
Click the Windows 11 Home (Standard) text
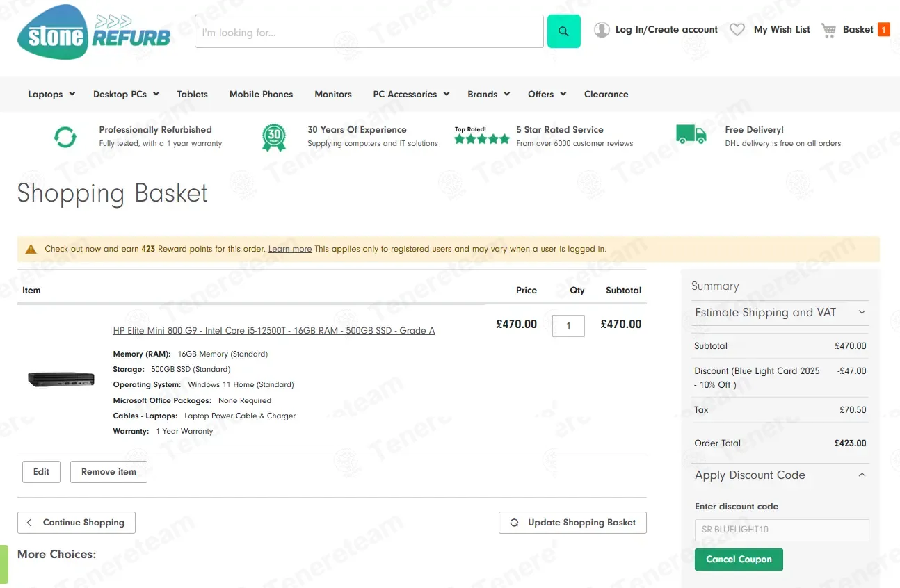[x=241, y=385]
